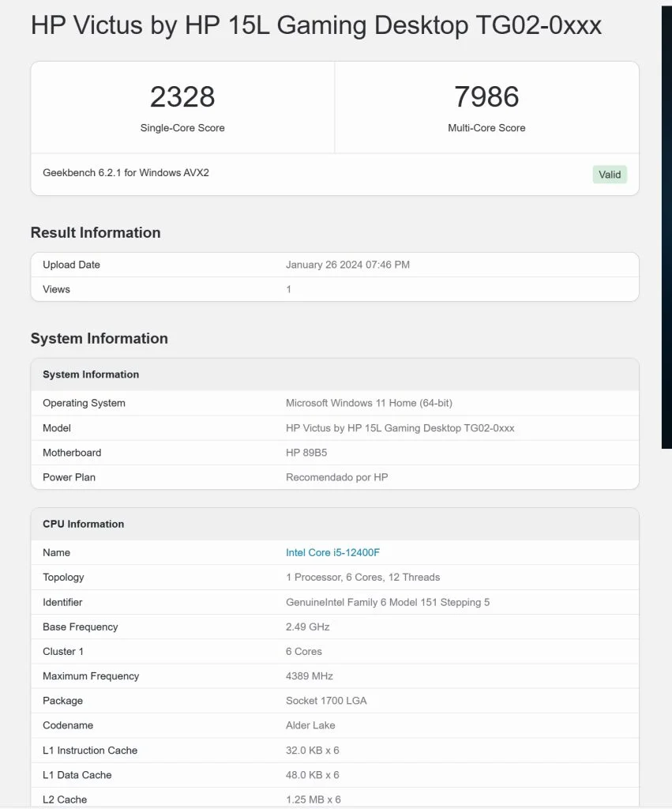Select the 2328 single-core score value
Image resolution: width=672 pixels, height=809 pixels.
(x=182, y=96)
